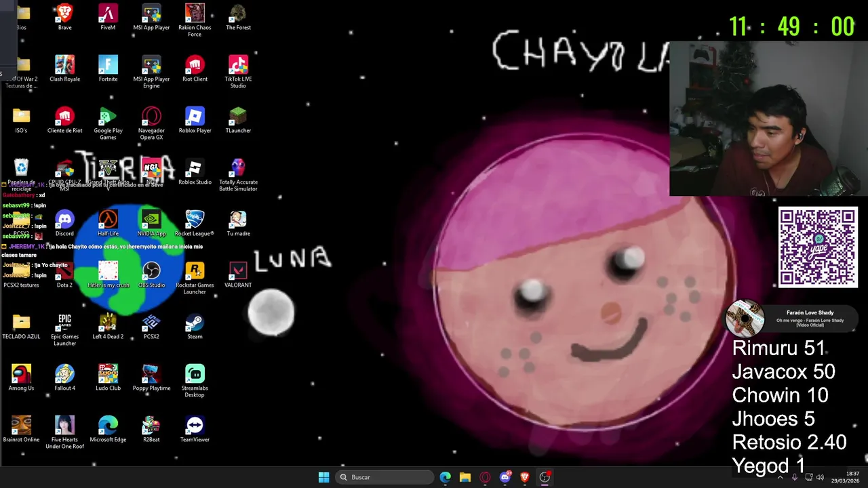
Task: Select the Roblox Player icon
Action: click(x=195, y=120)
